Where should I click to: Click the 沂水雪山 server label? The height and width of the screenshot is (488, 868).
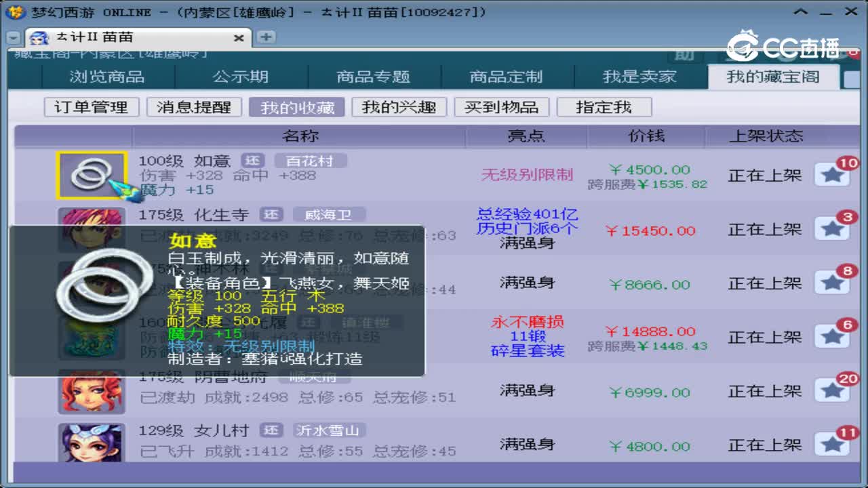coord(329,430)
